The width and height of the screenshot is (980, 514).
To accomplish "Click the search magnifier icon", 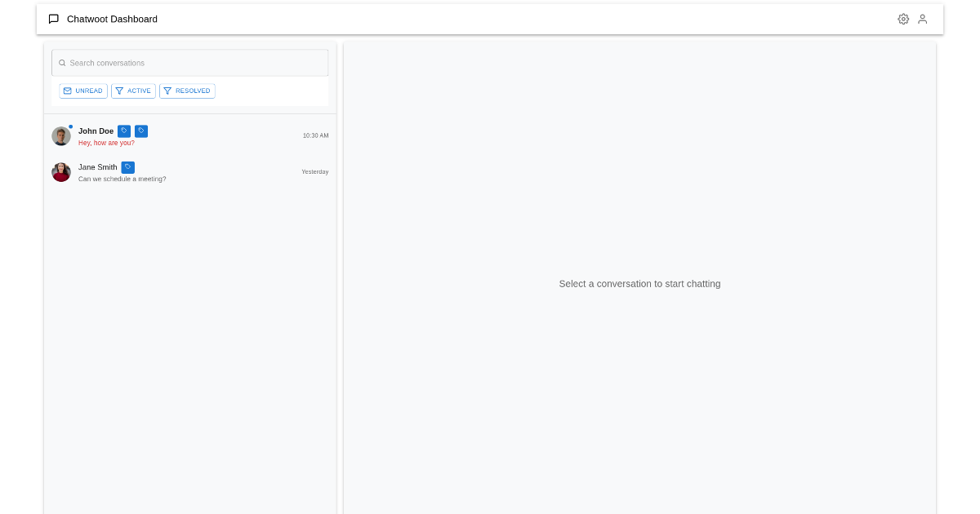I will point(62,63).
